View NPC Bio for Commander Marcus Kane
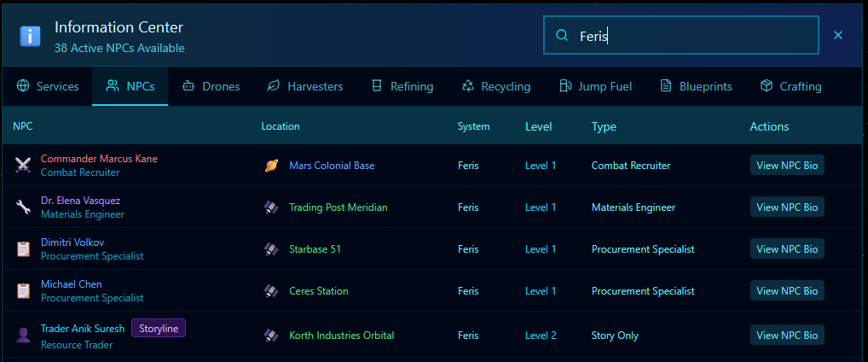868x362 pixels. click(787, 166)
